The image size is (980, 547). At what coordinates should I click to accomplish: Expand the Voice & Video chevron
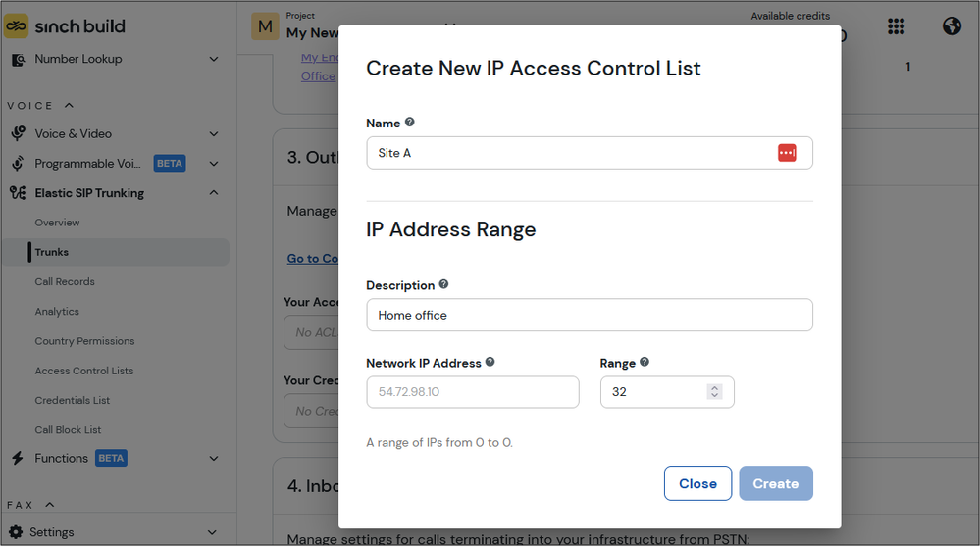(214, 134)
